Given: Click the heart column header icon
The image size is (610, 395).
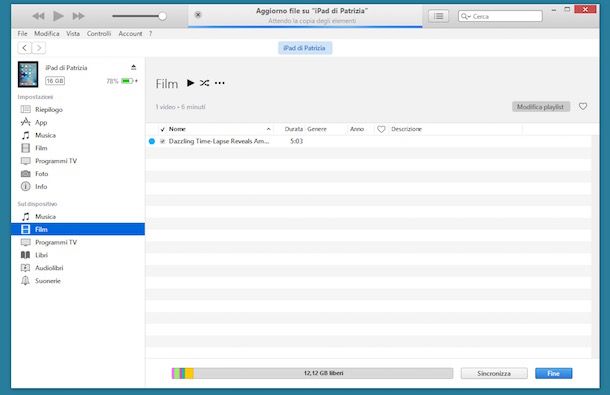Looking at the screenshot, I should (x=381, y=129).
